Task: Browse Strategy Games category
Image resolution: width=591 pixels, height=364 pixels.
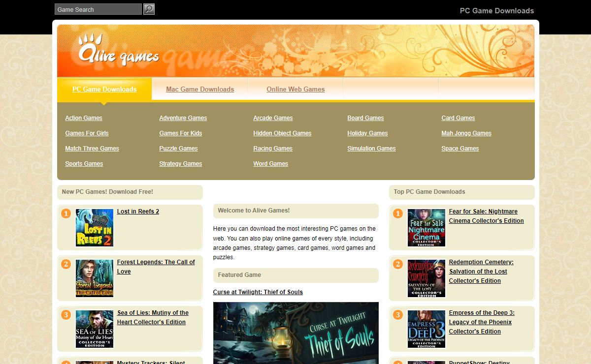Action: 181,164
